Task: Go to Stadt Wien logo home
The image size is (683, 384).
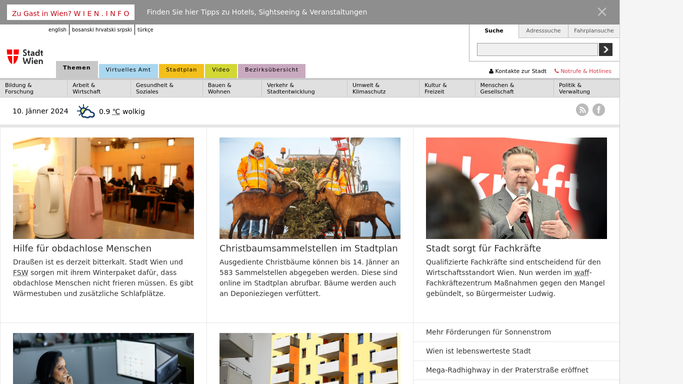Action: tap(25, 57)
